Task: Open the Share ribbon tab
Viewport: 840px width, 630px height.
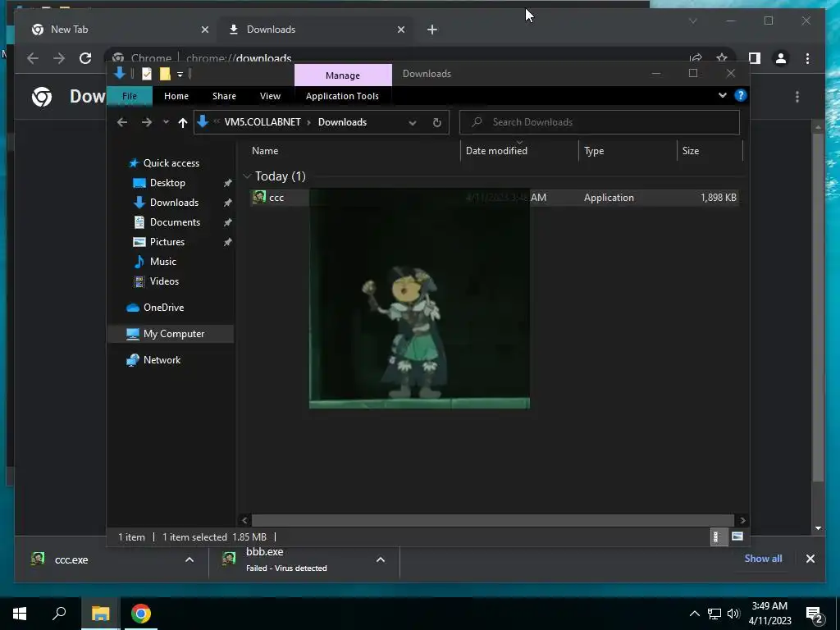Action: (224, 96)
